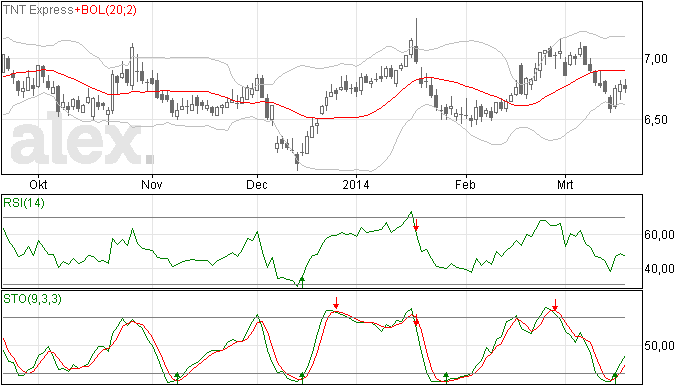Click the November green buy arrow in STO panel
This screenshot has width=690, height=387.
[177, 377]
